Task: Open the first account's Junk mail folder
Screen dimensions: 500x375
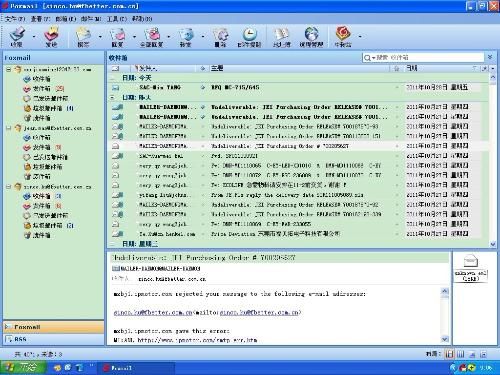Action: click(48, 108)
